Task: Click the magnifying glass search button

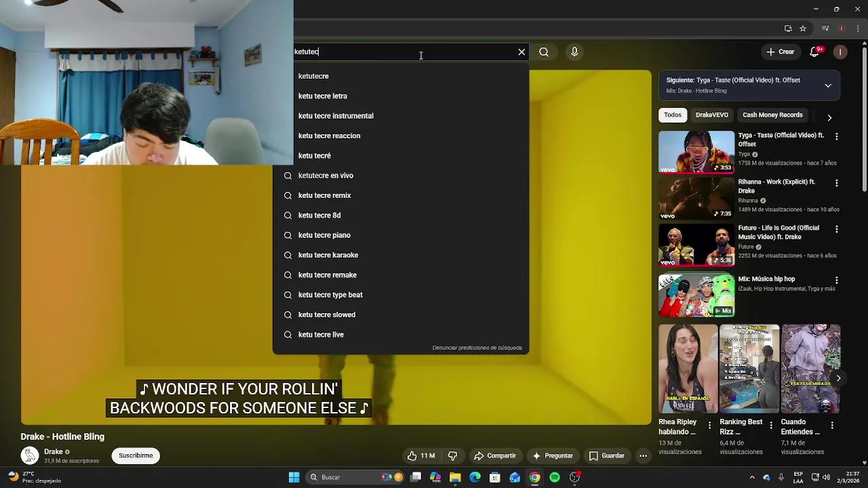Action: (x=544, y=52)
